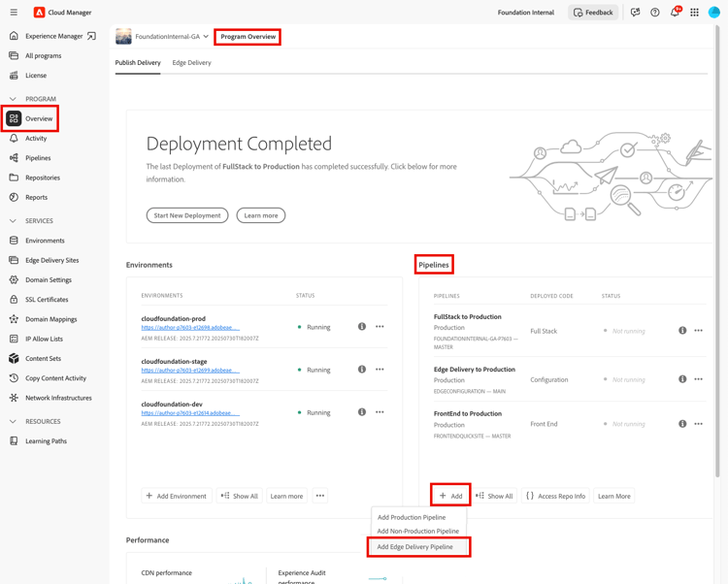The height and width of the screenshot is (584, 728).
Task: Click the page vertical scrollbar
Action: click(717, 250)
